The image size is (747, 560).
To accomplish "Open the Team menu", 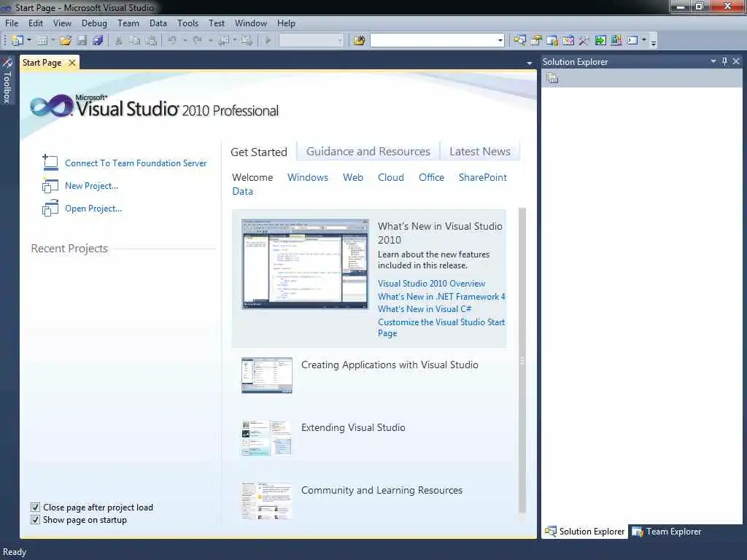I will (x=128, y=23).
